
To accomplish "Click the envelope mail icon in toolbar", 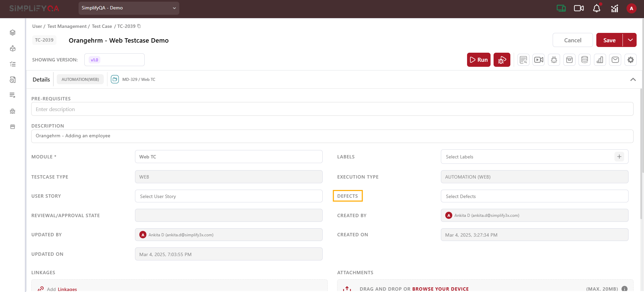I will pyautogui.click(x=615, y=60).
